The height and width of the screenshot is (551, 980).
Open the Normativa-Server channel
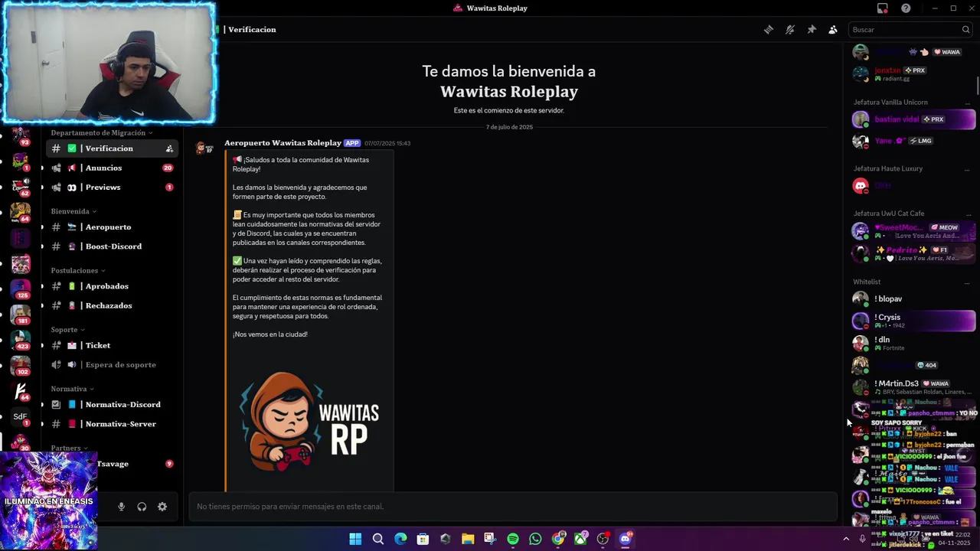(113, 424)
